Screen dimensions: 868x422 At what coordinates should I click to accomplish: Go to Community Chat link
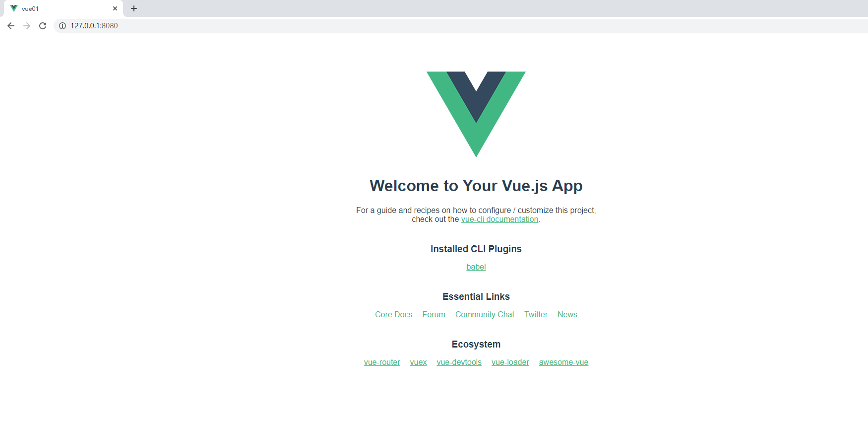click(485, 315)
